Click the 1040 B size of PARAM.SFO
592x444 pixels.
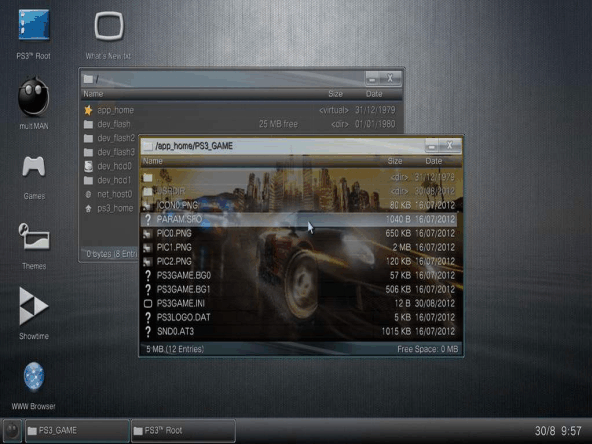click(x=398, y=219)
